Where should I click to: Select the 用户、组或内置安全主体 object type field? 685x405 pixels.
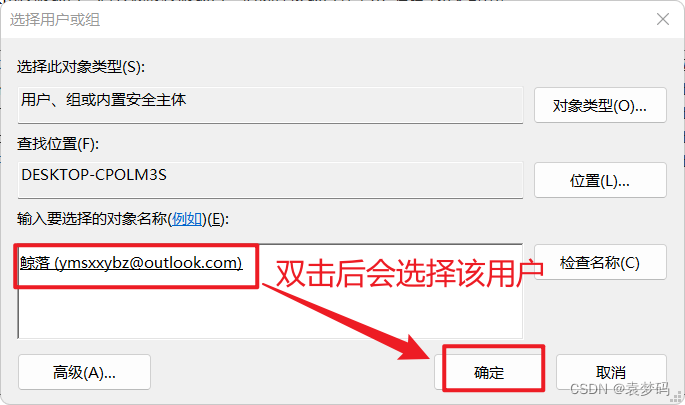point(270,105)
